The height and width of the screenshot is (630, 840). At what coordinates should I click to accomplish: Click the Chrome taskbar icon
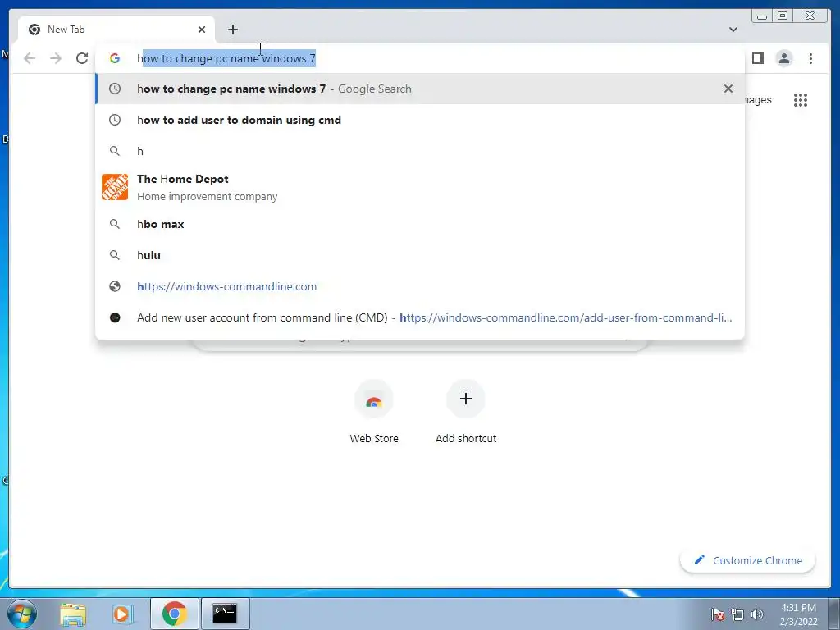click(x=174, y=614)
